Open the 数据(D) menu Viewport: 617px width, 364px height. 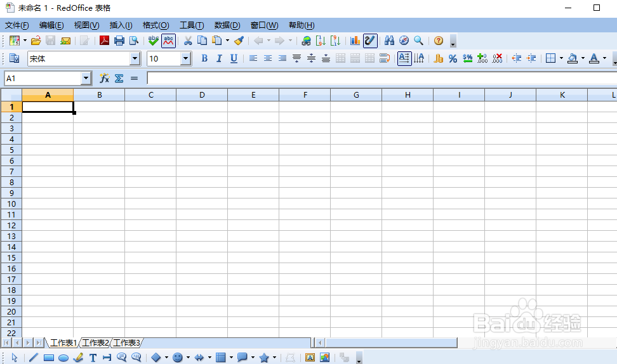tap(227, 25)
